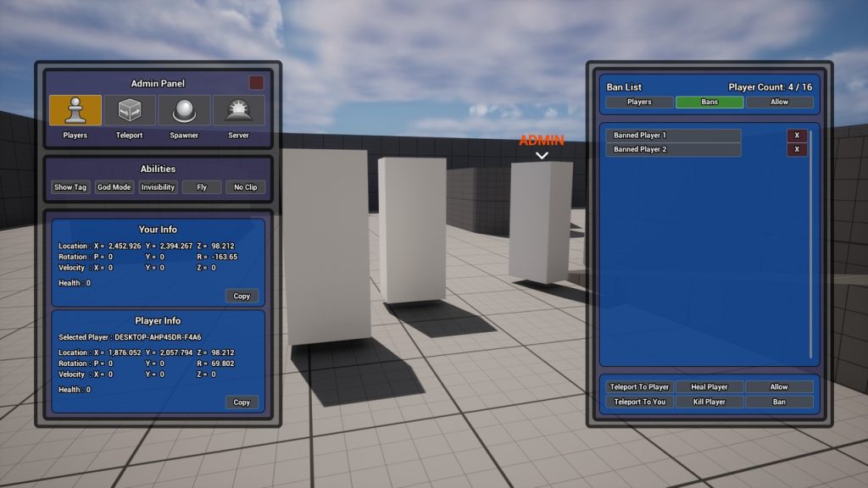Select Banned Player 1 in list

(673, 136)
